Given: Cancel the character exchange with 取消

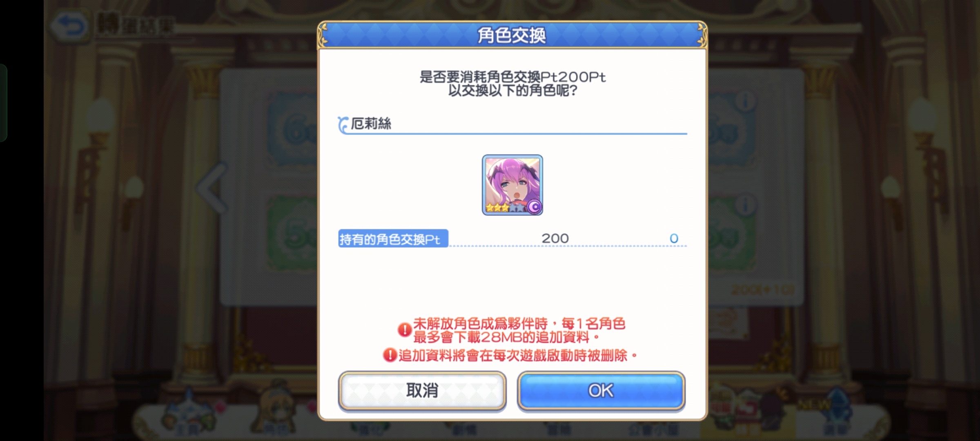Looking at the screenshot, I should tap(422, 390).
